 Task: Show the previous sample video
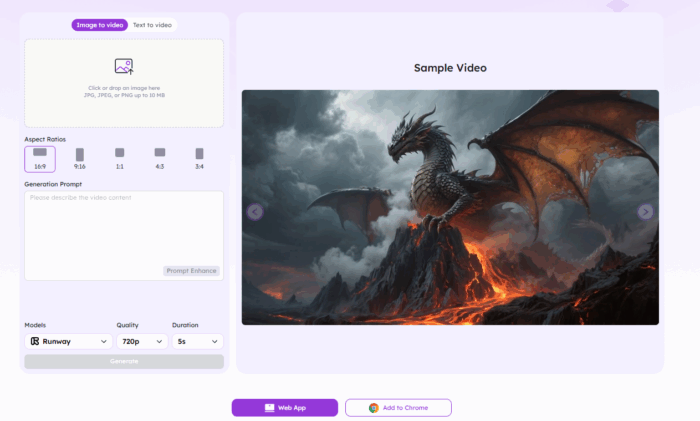(255, 212)
